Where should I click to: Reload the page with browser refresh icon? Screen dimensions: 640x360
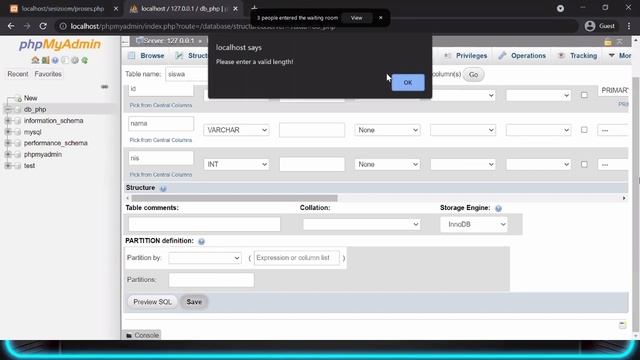[x=43, y=26]
